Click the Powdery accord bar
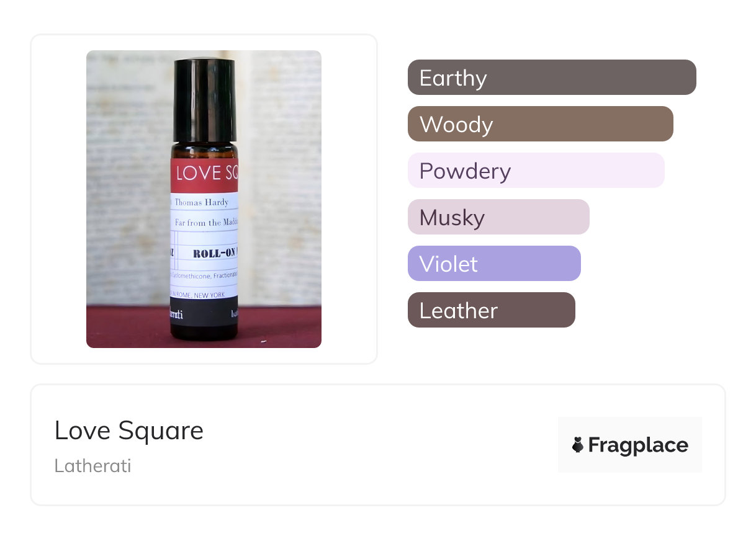The image size is (756, 536). pos(536,171)
